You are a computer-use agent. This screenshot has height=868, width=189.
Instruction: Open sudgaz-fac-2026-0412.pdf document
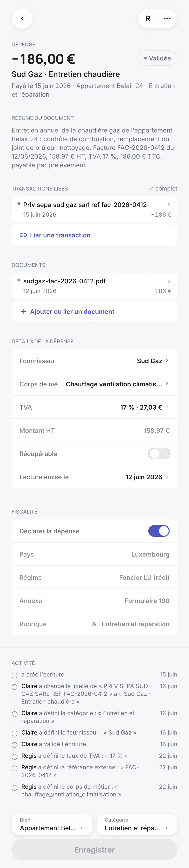click(94, 286)
